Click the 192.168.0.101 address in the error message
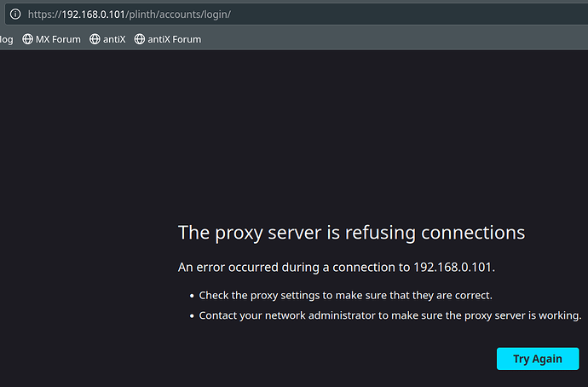588x387 pixels. point(453,267)
